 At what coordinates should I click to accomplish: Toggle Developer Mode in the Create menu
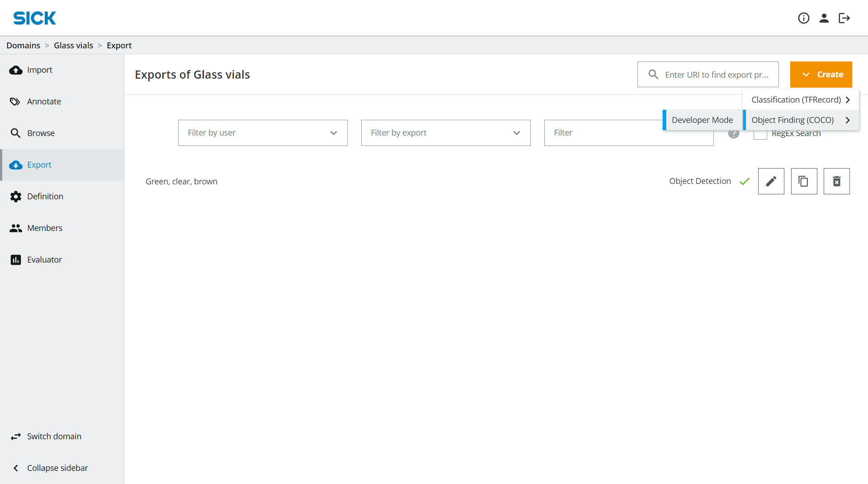(x=702, y=120)
